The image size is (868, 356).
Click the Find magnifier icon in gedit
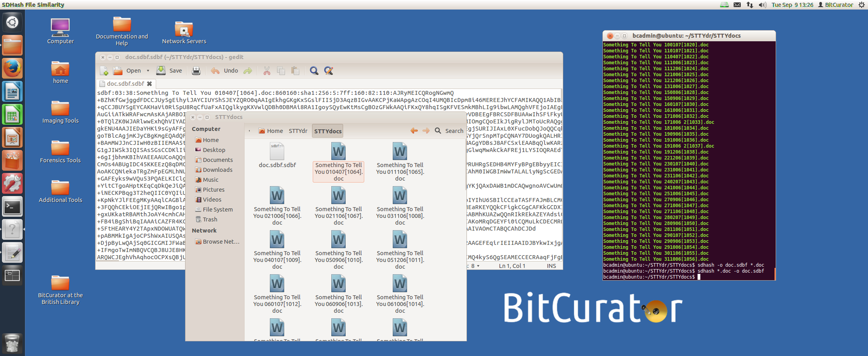click(x=314, y=71)
